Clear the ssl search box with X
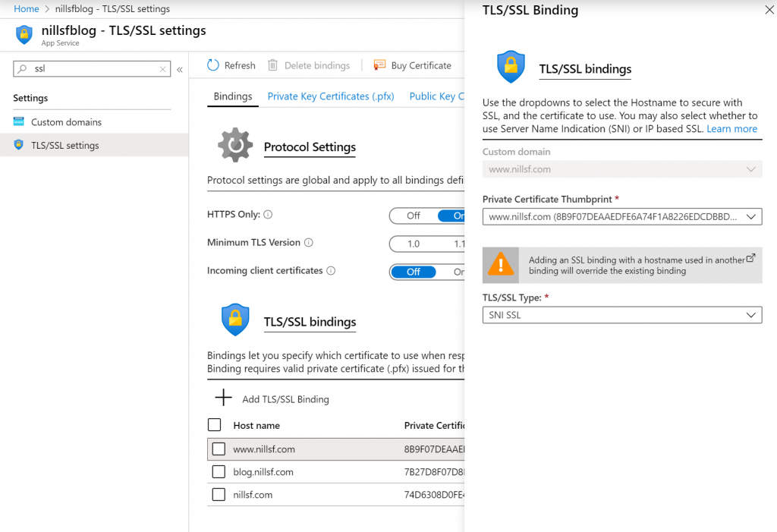Screen dimensions: 777x532 [162, 69]
